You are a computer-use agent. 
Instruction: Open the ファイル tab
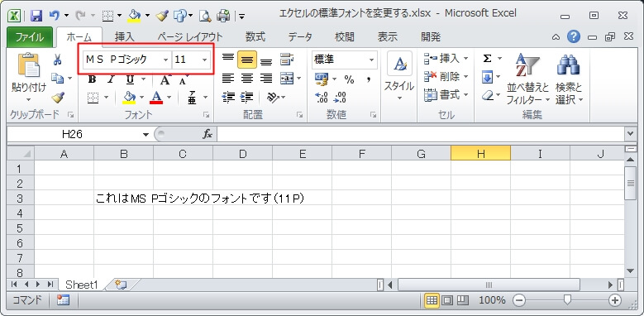tap(30, 37)
